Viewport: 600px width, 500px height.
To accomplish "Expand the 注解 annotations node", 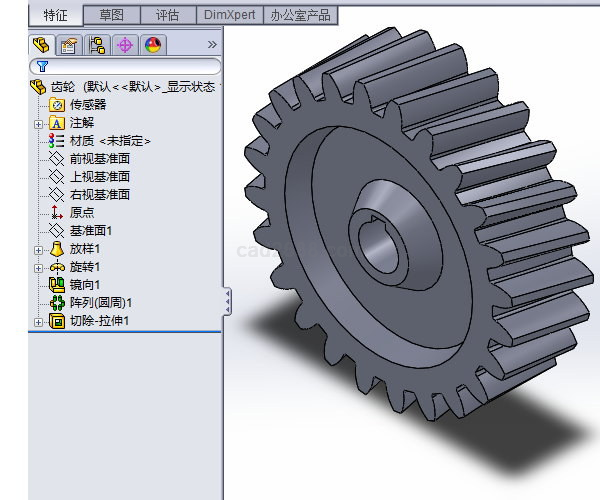I will click(39, 123).
